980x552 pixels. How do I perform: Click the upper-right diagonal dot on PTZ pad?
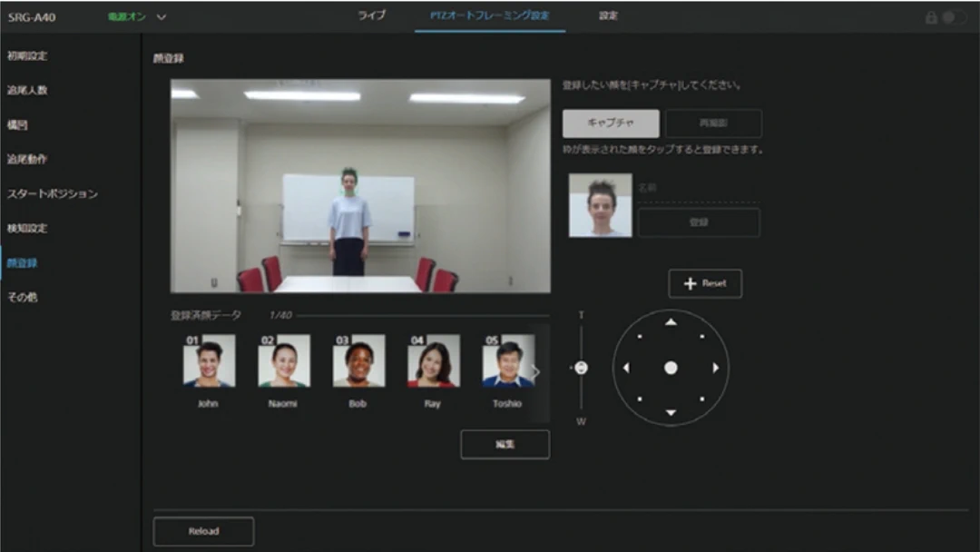click(x=701, y=337)
